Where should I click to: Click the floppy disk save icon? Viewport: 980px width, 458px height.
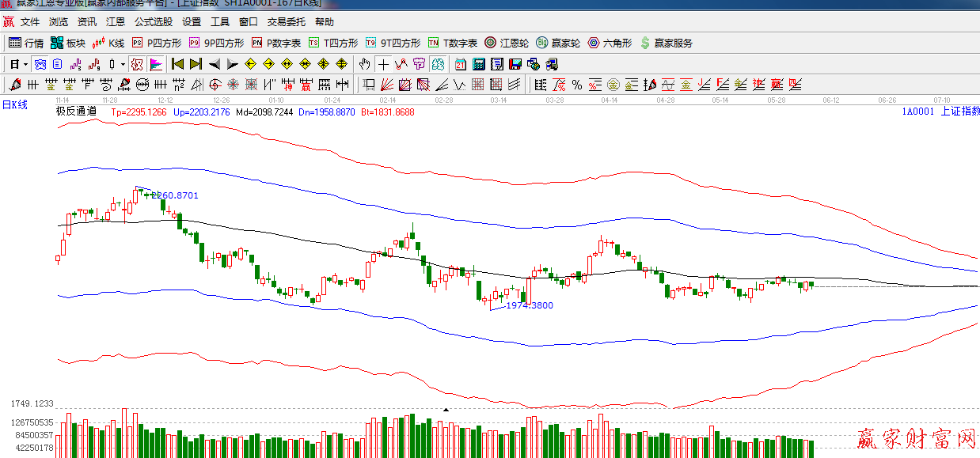[x=515, y=64]
